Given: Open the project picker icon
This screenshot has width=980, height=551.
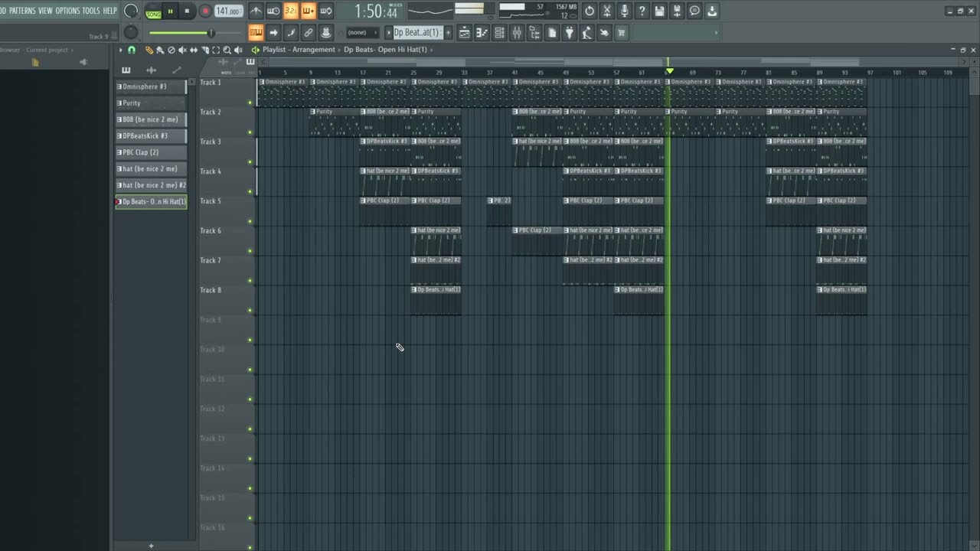Looking at the screenshot, I should pos(552,33).
